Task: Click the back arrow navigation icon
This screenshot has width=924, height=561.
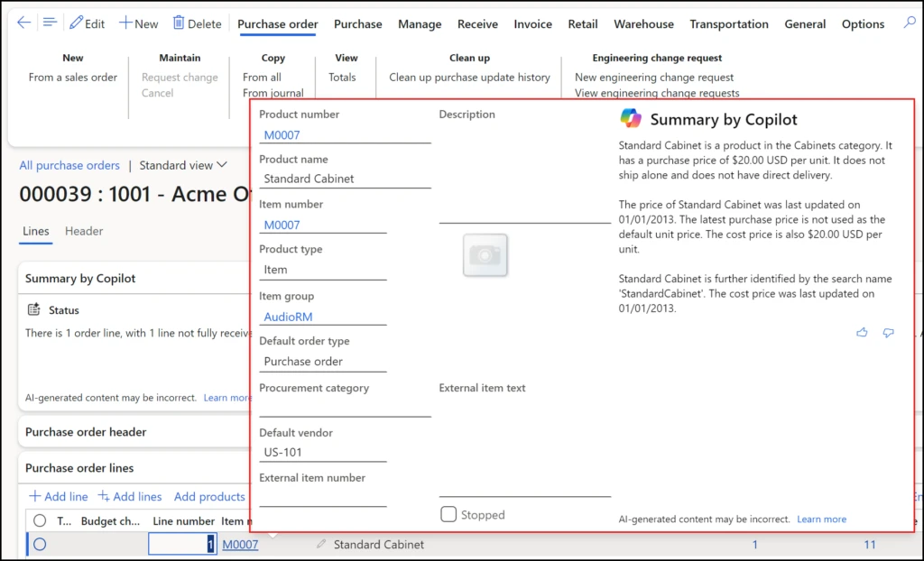Action: [23, 23]
